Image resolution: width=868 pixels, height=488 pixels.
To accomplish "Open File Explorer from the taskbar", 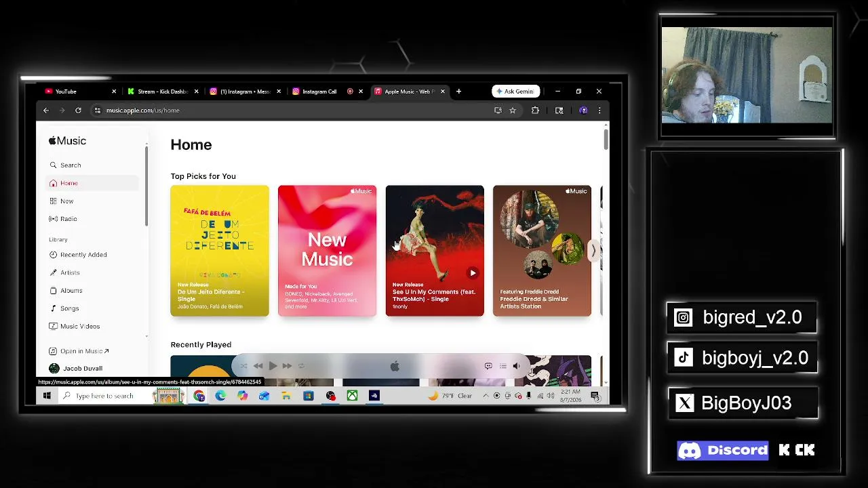I will coord(286,396).
